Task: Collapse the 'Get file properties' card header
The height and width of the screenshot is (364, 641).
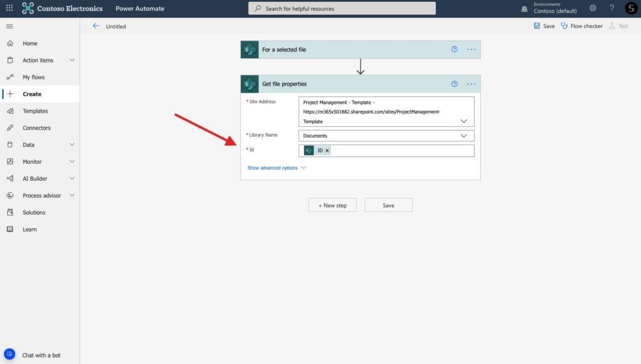Action: coord(360,84)
